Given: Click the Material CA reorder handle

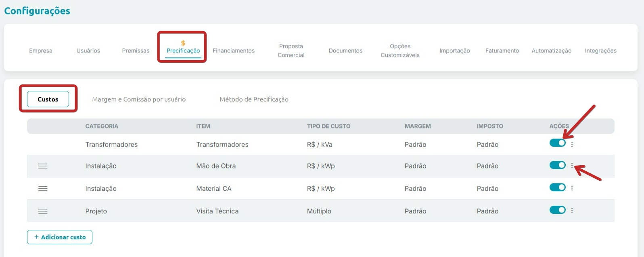Looking at the screenshot, I should tap(43, 189).
